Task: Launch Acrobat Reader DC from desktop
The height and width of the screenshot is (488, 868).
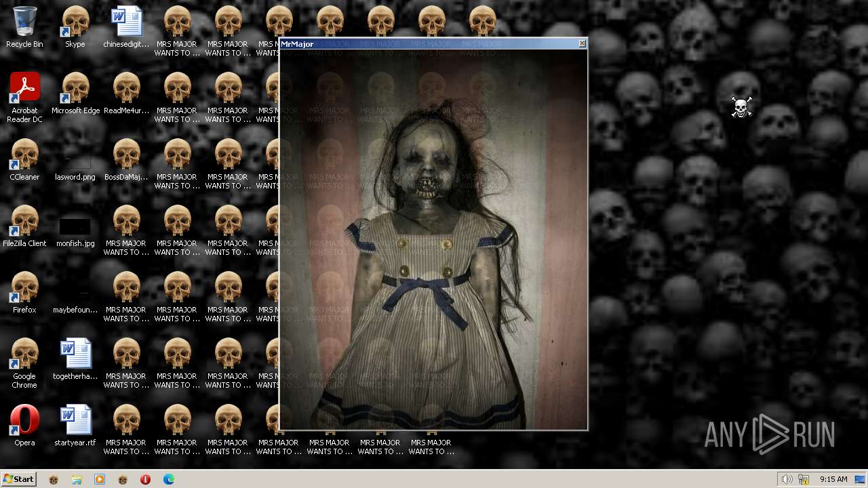Action: coord(24,98)
